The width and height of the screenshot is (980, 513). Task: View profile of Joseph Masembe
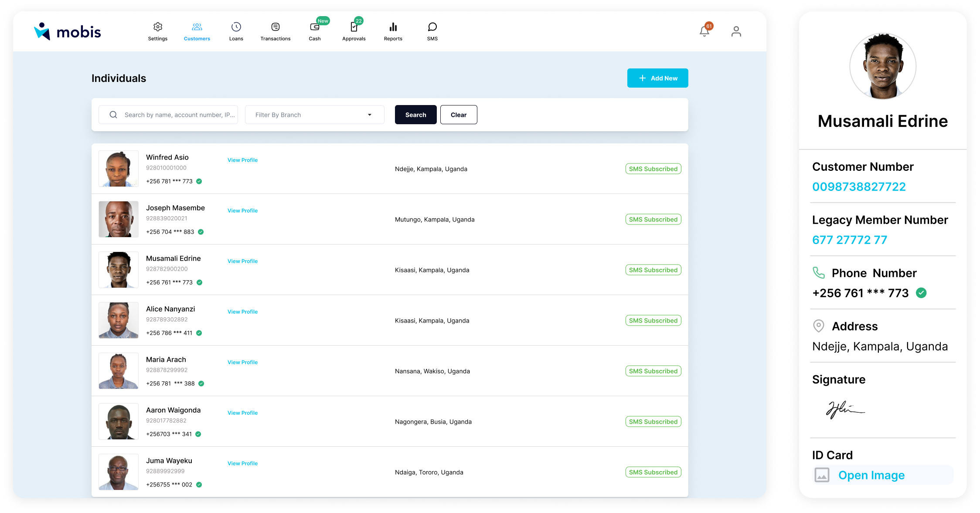[242, 211]
